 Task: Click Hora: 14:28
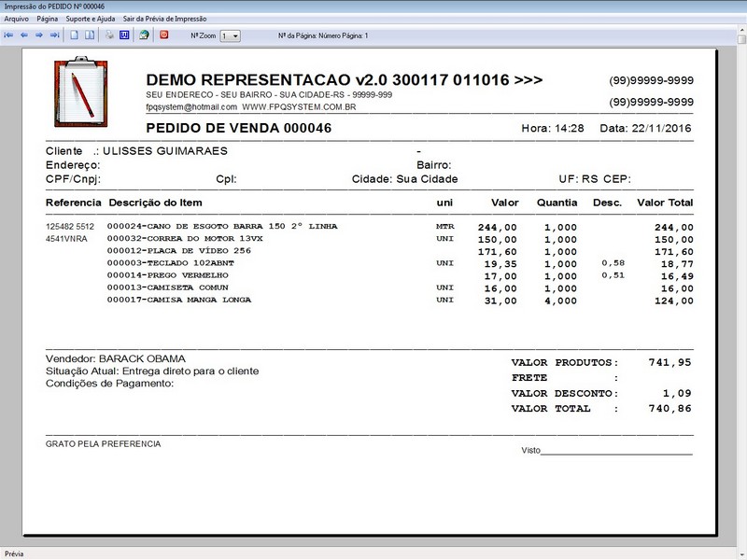(x=553, y=128)
